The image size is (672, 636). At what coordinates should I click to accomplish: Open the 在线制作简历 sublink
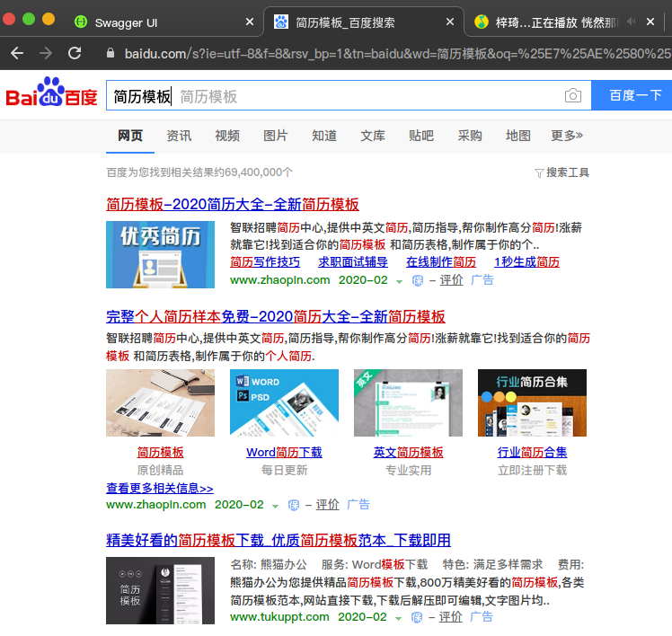click(x=441, y=262)
